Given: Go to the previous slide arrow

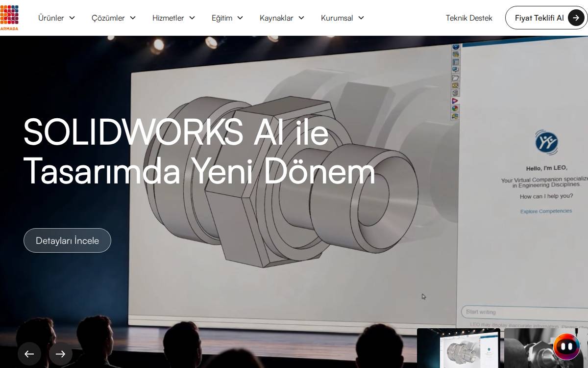Looking at the screenshot, I should [29, 354].
